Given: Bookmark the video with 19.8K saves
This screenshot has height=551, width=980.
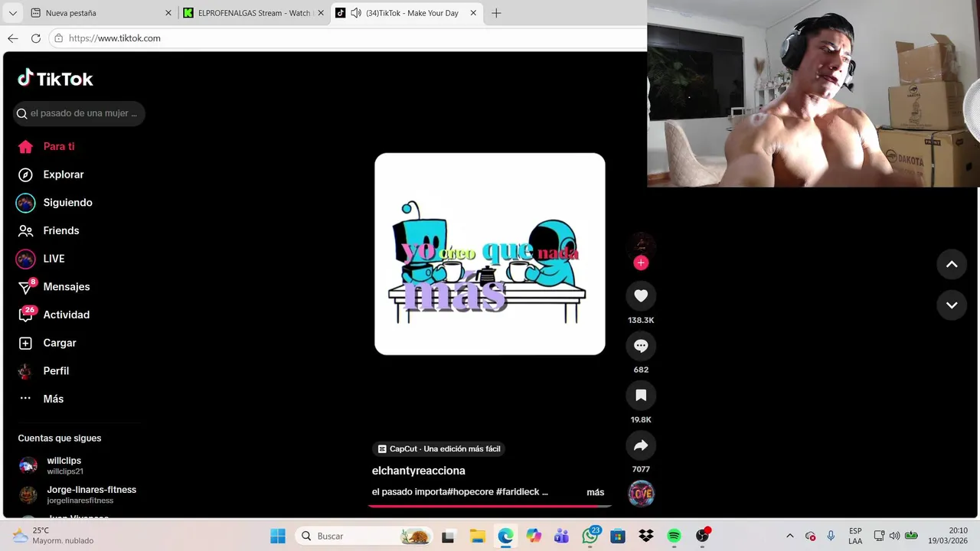Looking at the screenshot, I should (x=641, y=396).
